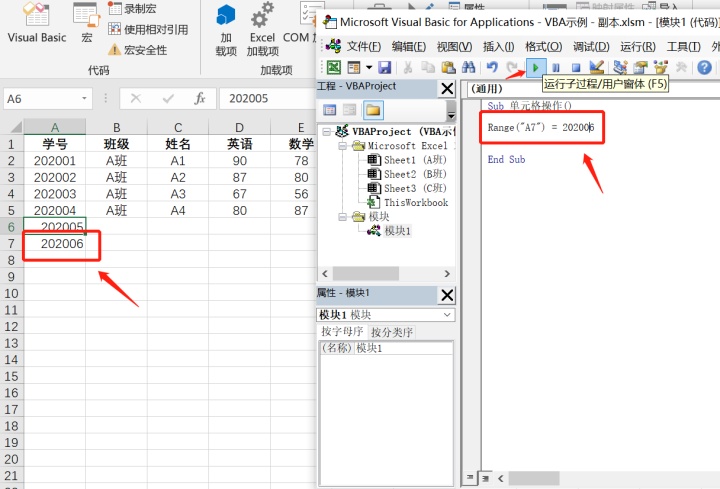Open the 插入(I) menu in VBA editor
The image size is (720, 489).
coord(498,46)
